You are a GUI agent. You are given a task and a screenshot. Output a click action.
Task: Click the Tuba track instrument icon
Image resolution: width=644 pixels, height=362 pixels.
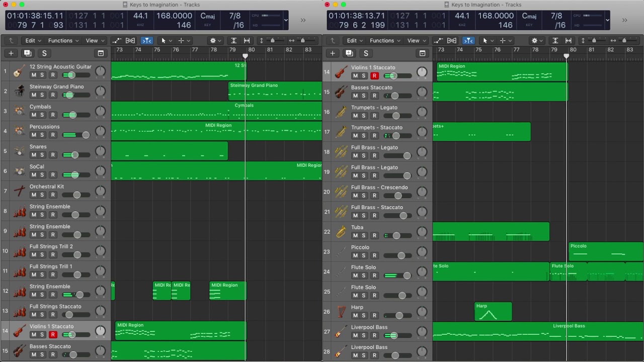point(341,232)
